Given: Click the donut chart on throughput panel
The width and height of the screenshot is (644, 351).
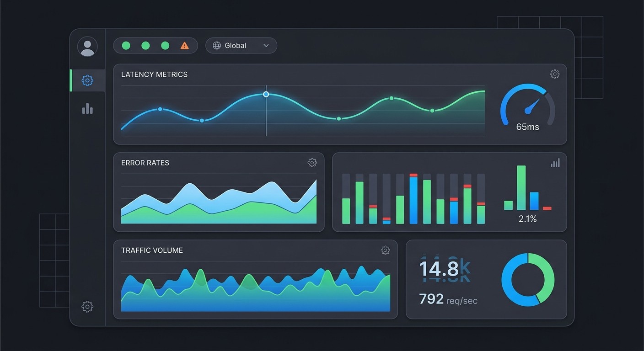Looking at the screenshot, I should tap(528, 279).
